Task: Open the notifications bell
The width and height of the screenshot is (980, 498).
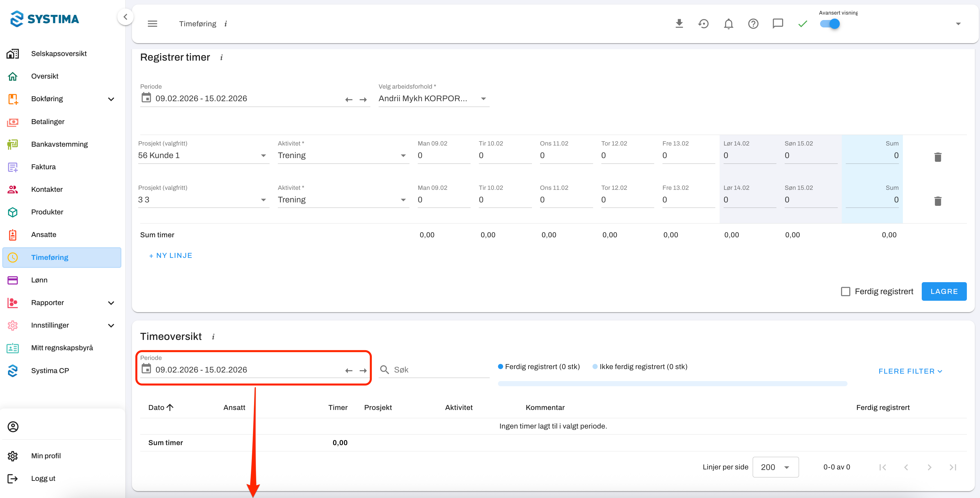Action: click(x=728, y=24)
